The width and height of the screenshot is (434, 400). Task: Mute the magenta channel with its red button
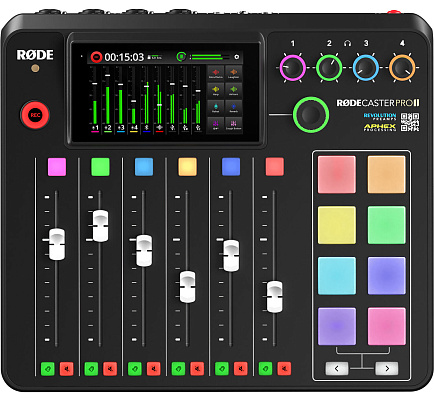tap(66, 369)
